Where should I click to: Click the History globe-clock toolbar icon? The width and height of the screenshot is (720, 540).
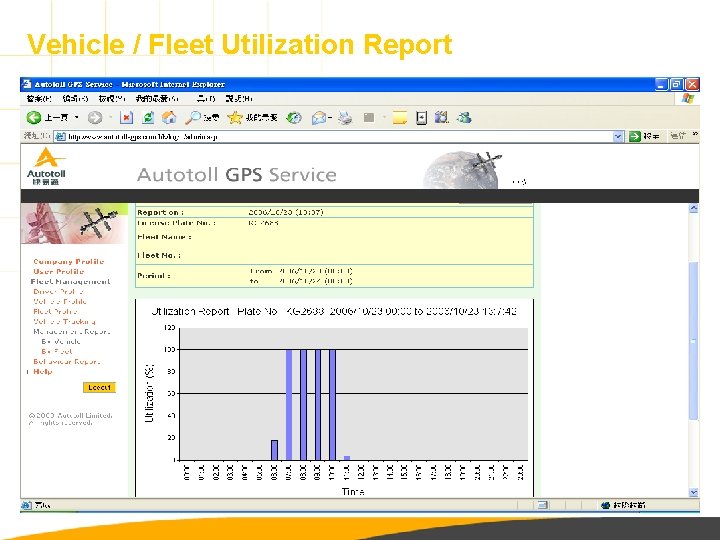294,118
